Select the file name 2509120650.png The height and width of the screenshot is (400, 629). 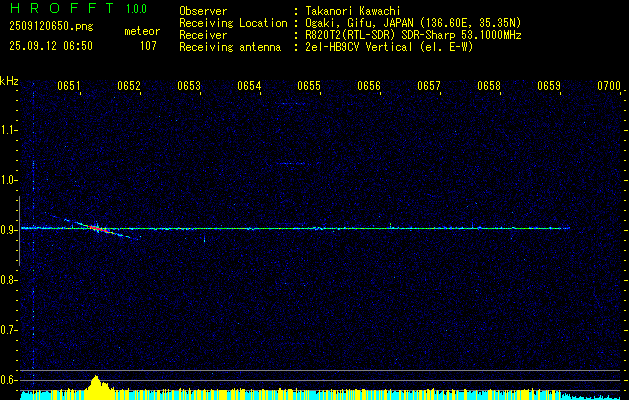pyautogui.click(x=51, y=26)
